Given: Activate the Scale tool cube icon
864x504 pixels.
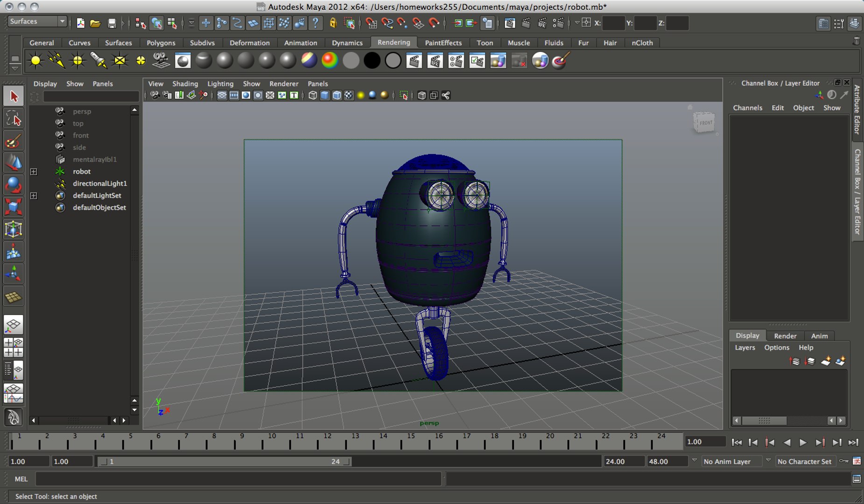Looking at the screenshot, I should click(14, 207).
